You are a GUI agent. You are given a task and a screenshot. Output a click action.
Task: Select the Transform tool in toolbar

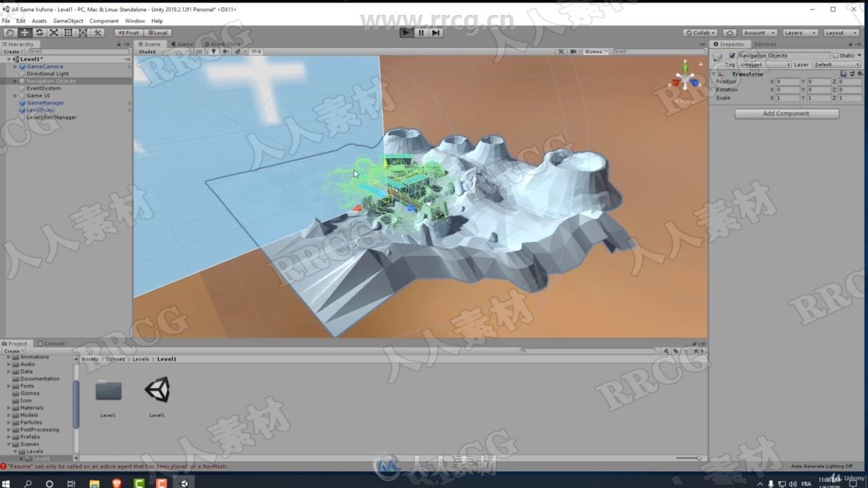[x=83, y=33]
